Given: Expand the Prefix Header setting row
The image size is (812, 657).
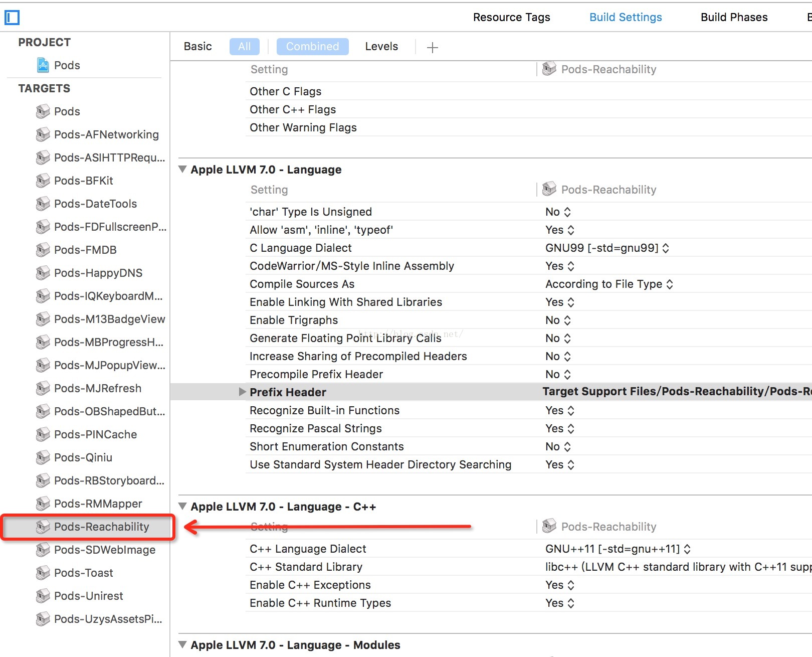Looking at the screenshot, I should point(243,392).
